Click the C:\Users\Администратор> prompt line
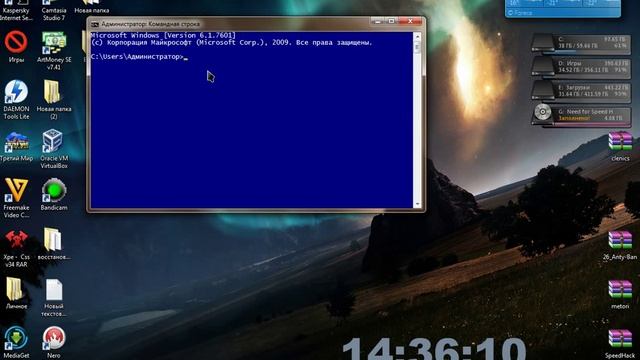Screen dimensions: 640x360 click(138, 57)
